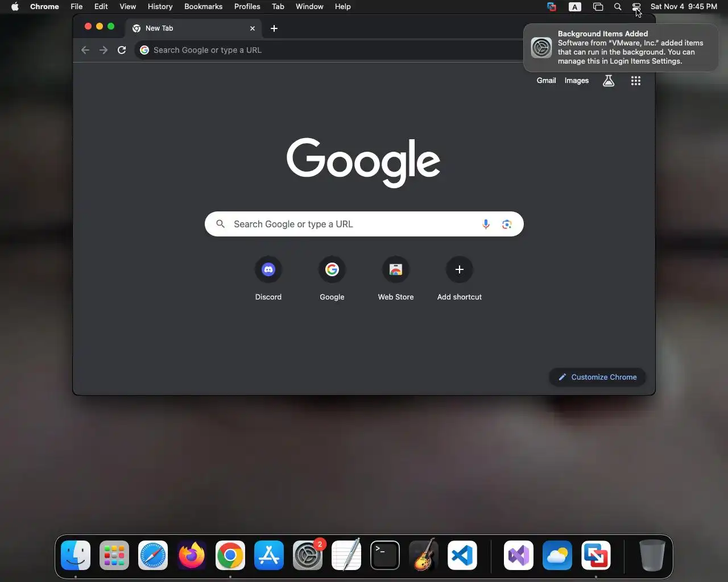
Task: Launch Safari from the Dock
Action: pyautogui.click(x=153, y=555)
